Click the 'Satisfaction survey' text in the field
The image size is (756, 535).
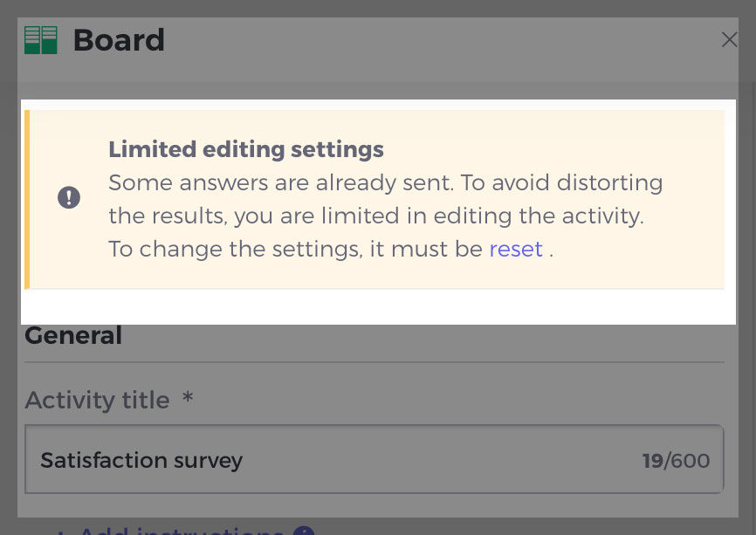click(141, 460)
